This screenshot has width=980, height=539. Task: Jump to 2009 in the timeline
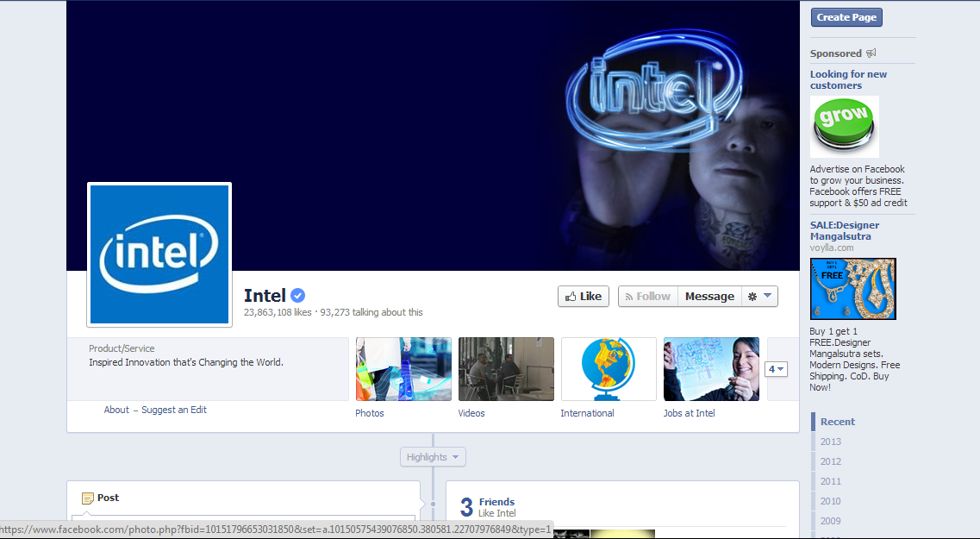click(x=831, y=521)
